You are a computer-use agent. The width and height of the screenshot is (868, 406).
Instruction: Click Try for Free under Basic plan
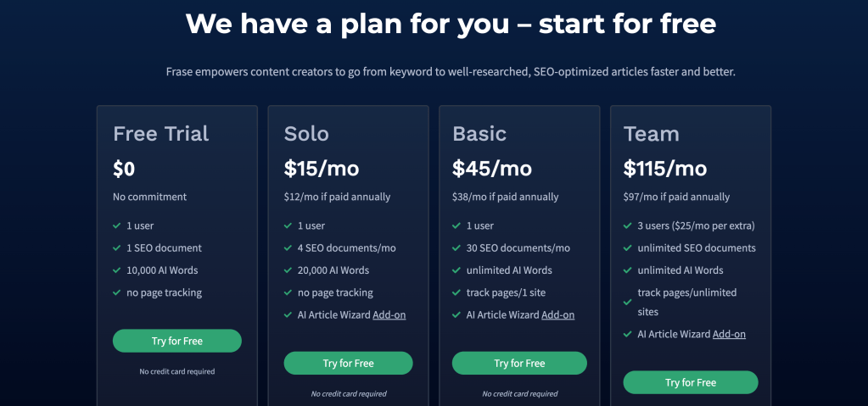coord(519,364)
